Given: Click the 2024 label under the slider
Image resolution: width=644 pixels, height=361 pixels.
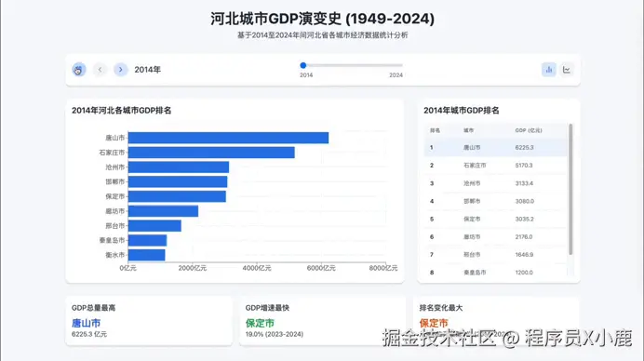Looking at the screenshot, I should (x=396, y=75).
